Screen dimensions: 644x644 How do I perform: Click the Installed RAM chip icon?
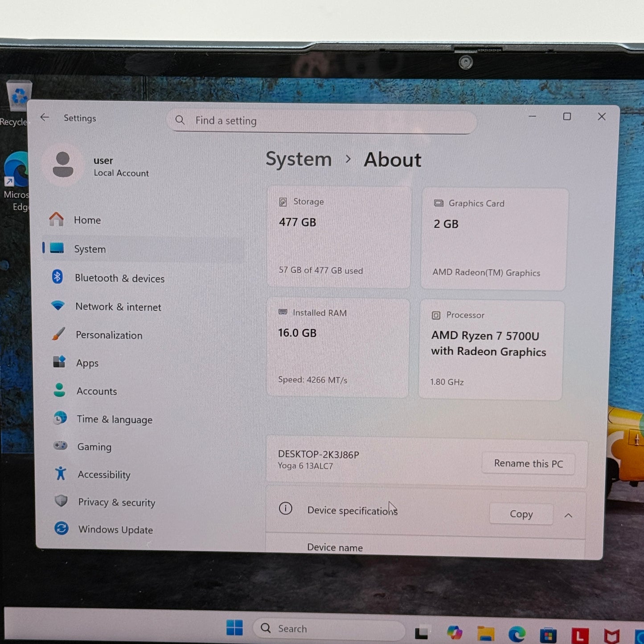pos(283,312)
